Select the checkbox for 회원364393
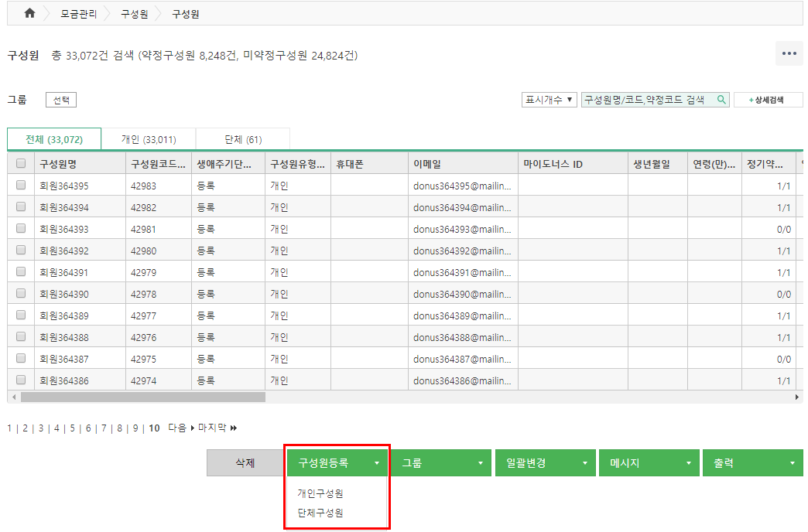The height and width of the screenshot is (532, 808). 21,228
